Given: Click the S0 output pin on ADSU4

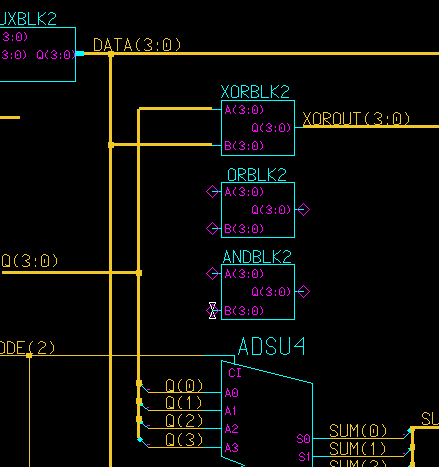Looking at the screenshot, I should tap(303, 439).
